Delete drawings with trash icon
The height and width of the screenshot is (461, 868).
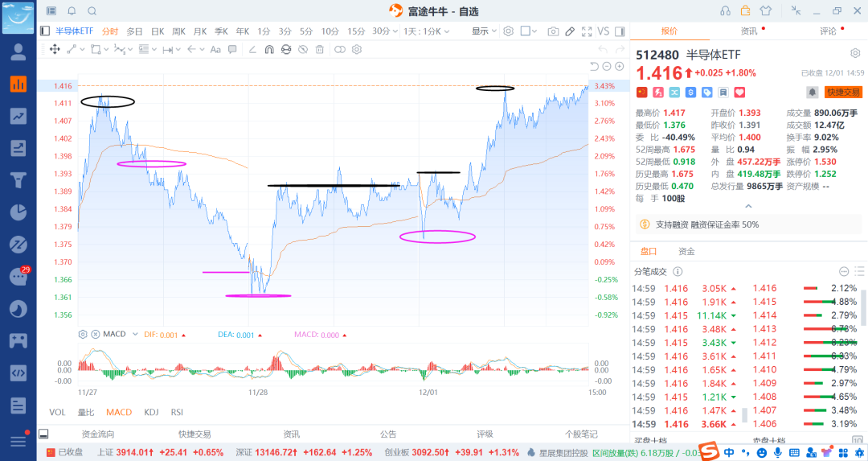(x=319, y=49)
